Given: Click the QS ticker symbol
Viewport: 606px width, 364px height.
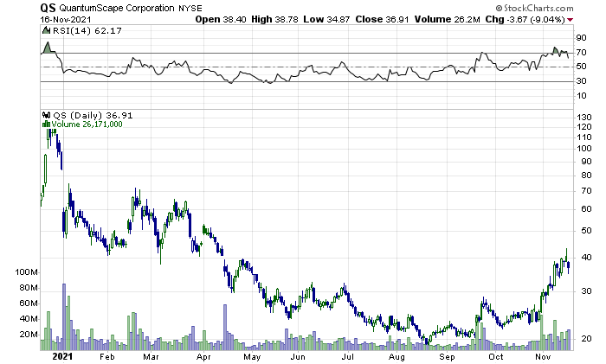Looking at the screenshot, I should 48,8.
